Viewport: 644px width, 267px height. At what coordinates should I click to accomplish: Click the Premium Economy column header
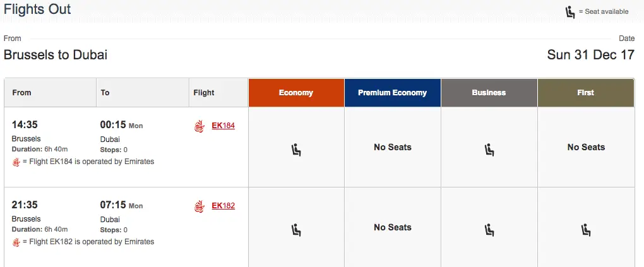coord(392,93)
